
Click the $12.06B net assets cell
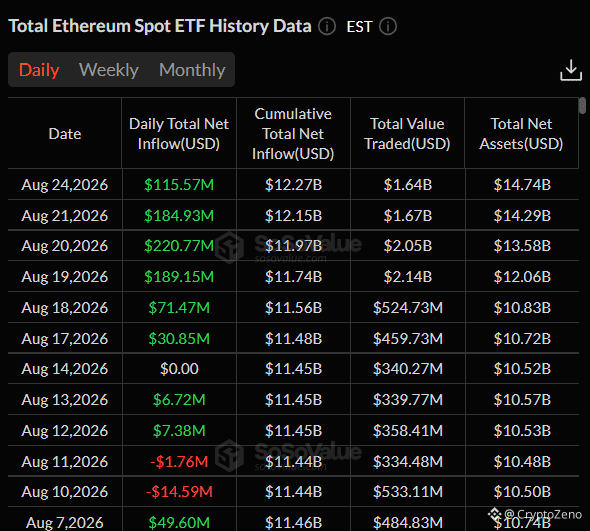pyautogui.click(x=522, y=277)
